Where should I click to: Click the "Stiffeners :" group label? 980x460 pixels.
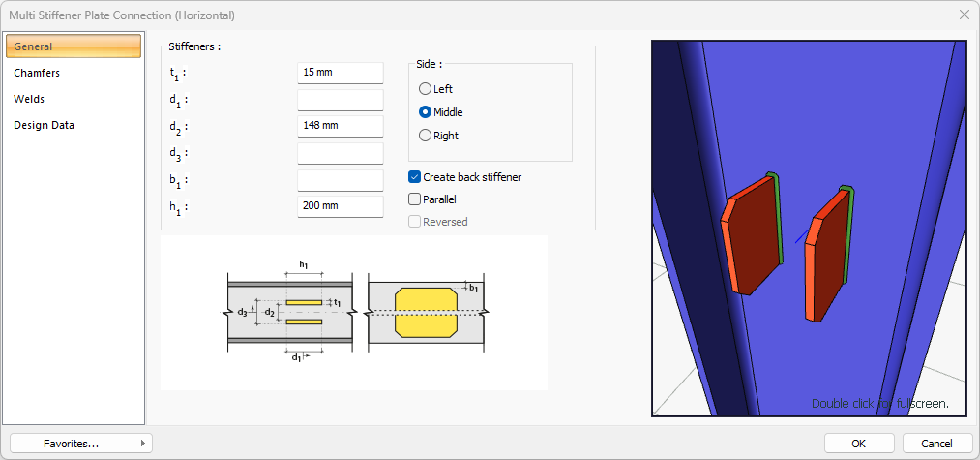coord(194,46)
